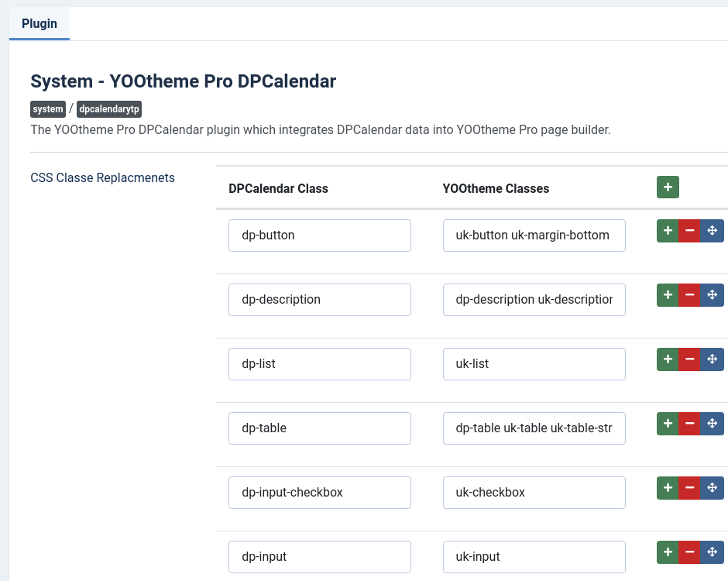The image size is (728, 581).
Task: Remove the dp-input-checkbox row
Action: click(x=689, y=488)
